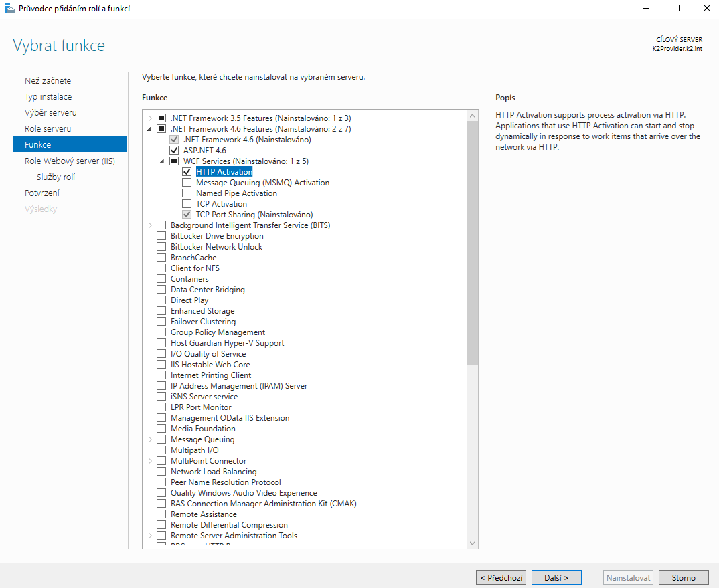This screenshot has height=588, width=719.
Task: Select the I/O Quality of Service item
Action: click(208, 354)
